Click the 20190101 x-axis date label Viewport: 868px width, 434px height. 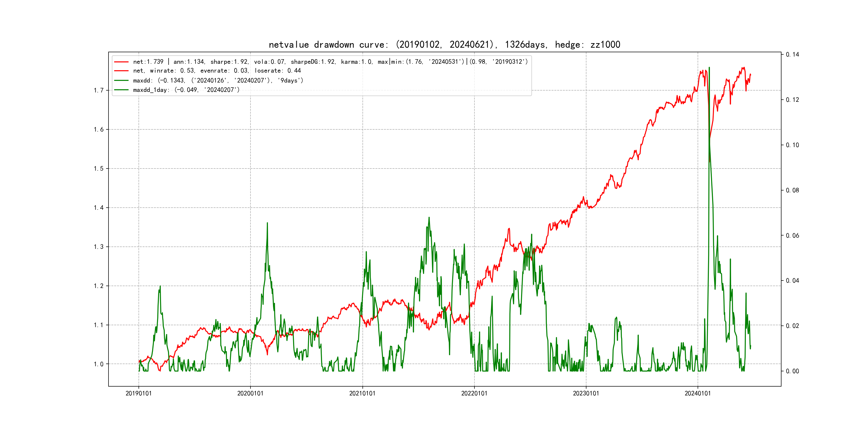click(139, 393)
